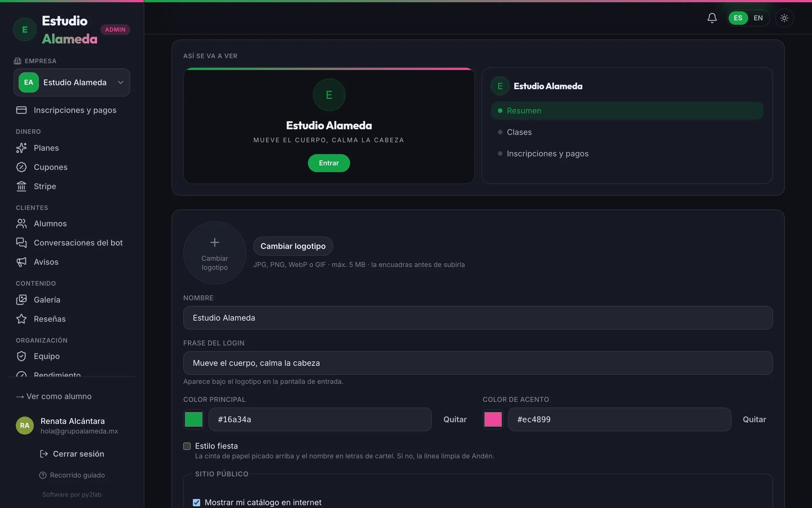812x508 pixels.
Task: Select Resumen in the preview menu
Action: [x=627, y=111]
